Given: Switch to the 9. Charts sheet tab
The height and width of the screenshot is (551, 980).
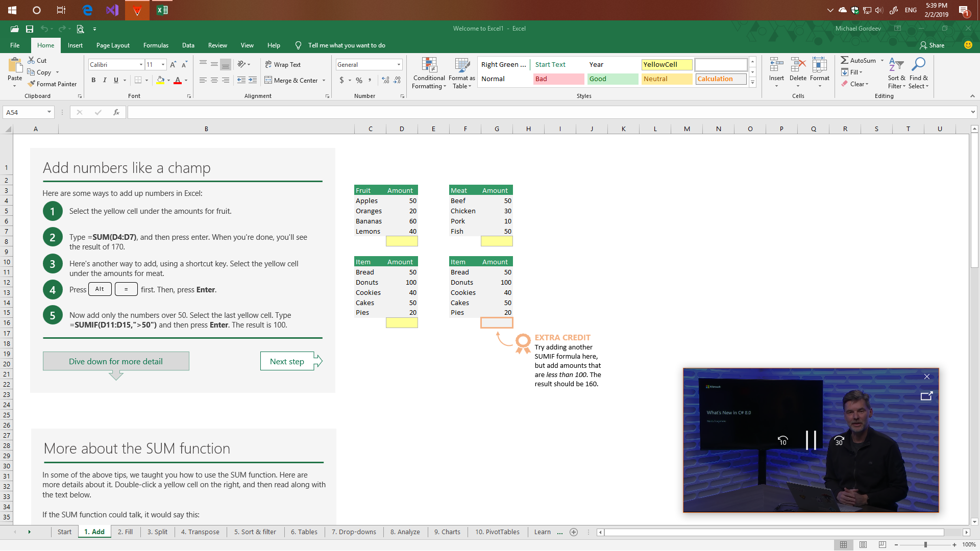Looking at the screenshot, I should 447,532.
